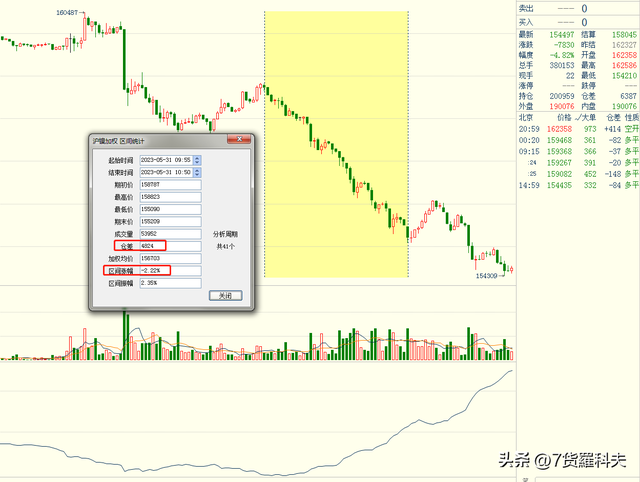Adjust the 起始时间 spinner arrows

click(x=197, y=160)
